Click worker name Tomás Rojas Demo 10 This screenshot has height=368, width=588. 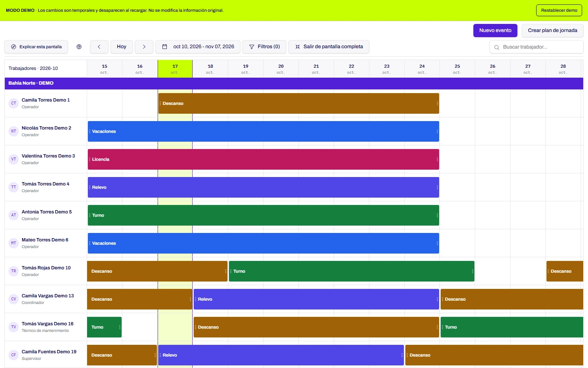point(46,268)
